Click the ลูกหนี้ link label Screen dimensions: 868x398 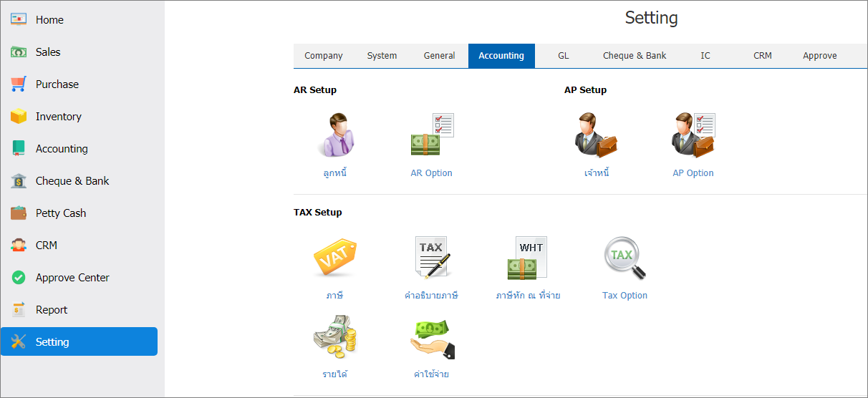pyautogui.click(x=335, y=173)
